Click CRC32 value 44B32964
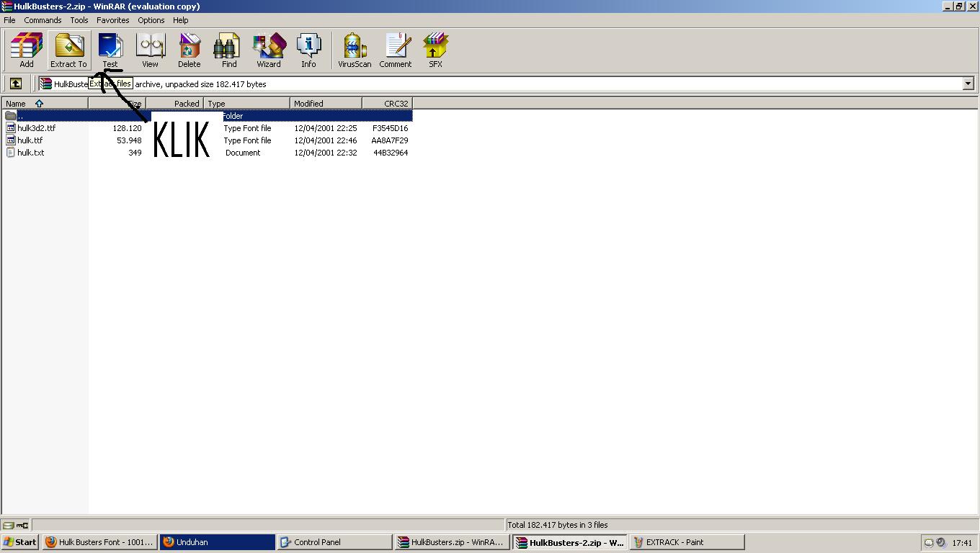This screenshot has height=553, width=980. [391, 153]
